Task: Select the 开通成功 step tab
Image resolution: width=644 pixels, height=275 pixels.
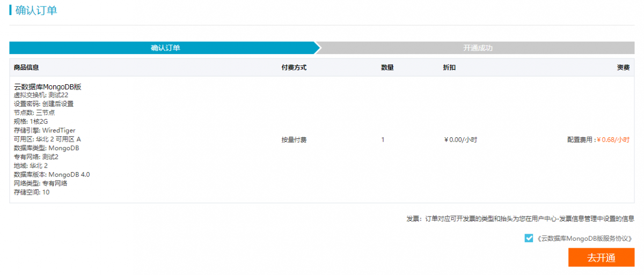Action: coord(478,48)
